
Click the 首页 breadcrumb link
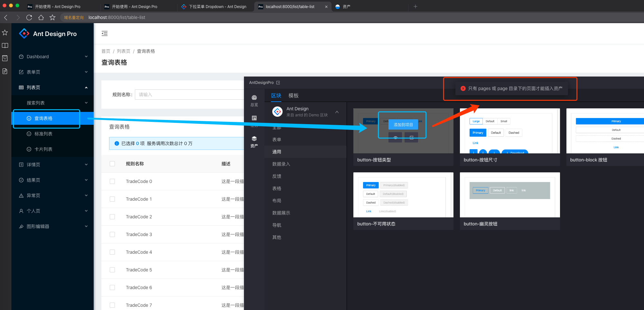click(x=106, y=51)
